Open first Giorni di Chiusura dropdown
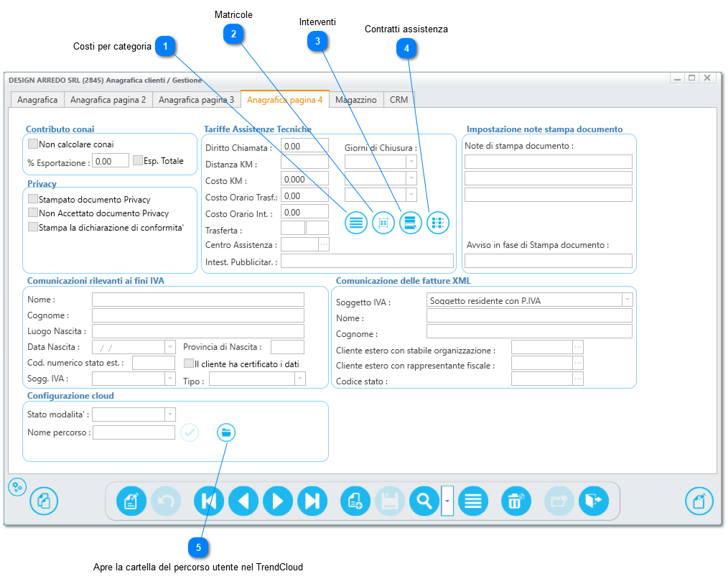This screenshot has width=728, height=584. [x=411, y=162]
